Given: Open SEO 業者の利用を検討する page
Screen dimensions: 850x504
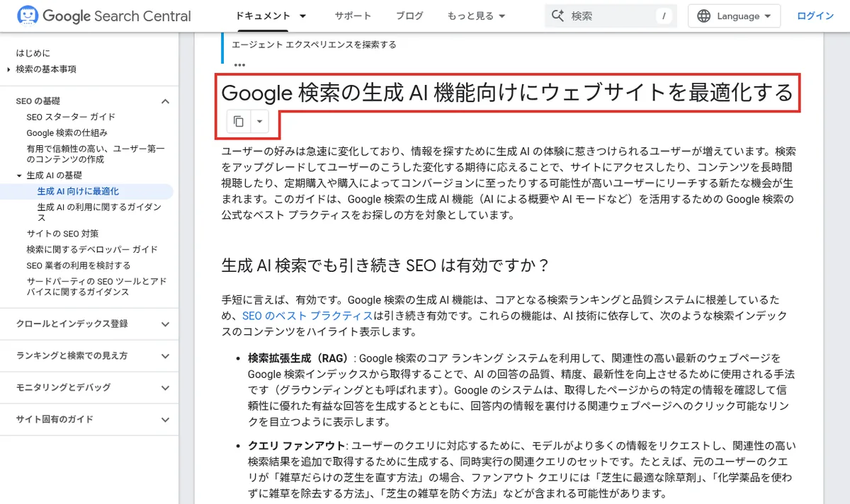Looking at the screenshot, I should [79, 265].
